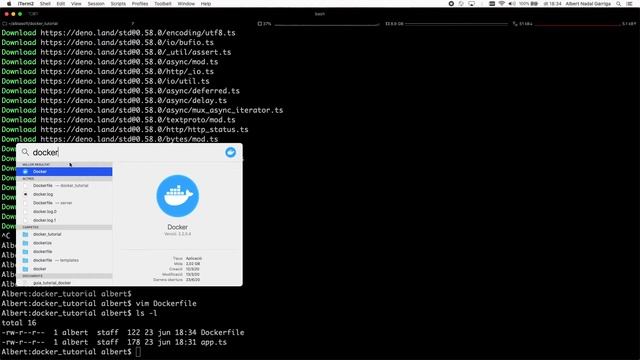Image resolution: width=640 pixels, height=360 pixels.
Task: Open Spotlight from menu bar magnifier
Action: point(619,4)
